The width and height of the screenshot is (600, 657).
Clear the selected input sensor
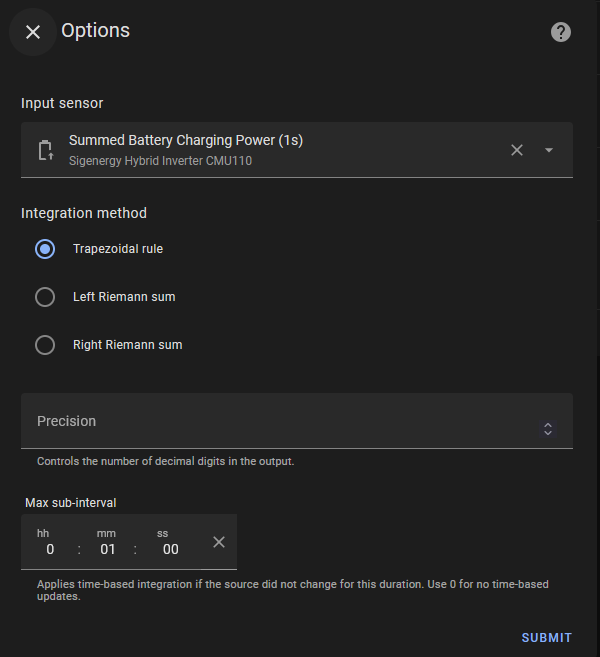517,150
